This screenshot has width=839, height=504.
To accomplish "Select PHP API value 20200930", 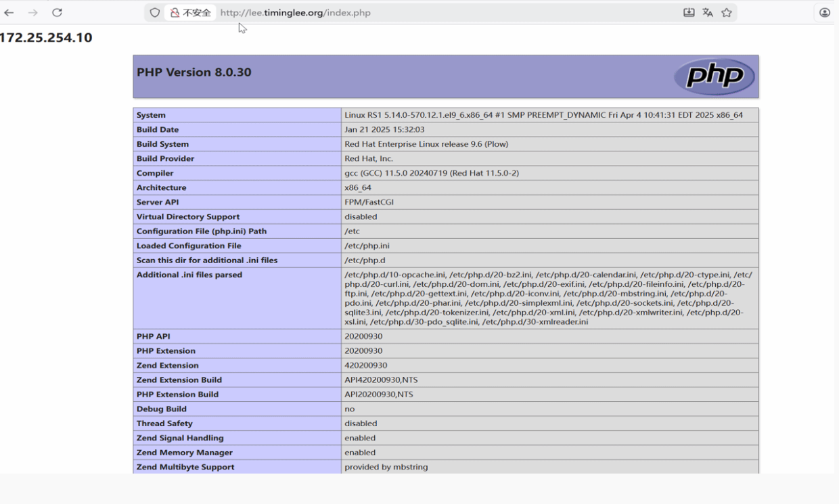I will pyautogui.click(x=363, y=336).
